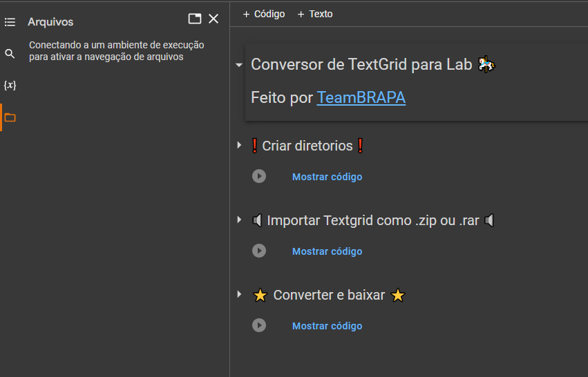Image resolution: width=588 pixels, height=377 pixels.
Task: Add a new code cell with + Código
Action: click(x=263, y=14)
